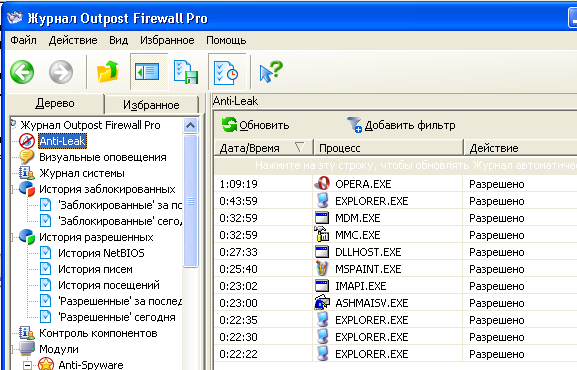The height and width of the screenshot is (370, 577).
Task: Click the tree pane vertical scrollbar thumb
Action: 191,201
